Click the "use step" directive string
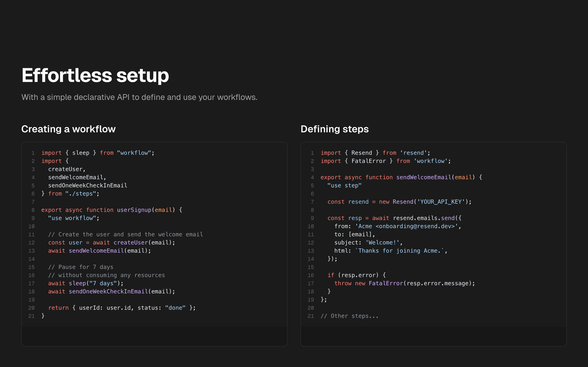 coord(345,186)
